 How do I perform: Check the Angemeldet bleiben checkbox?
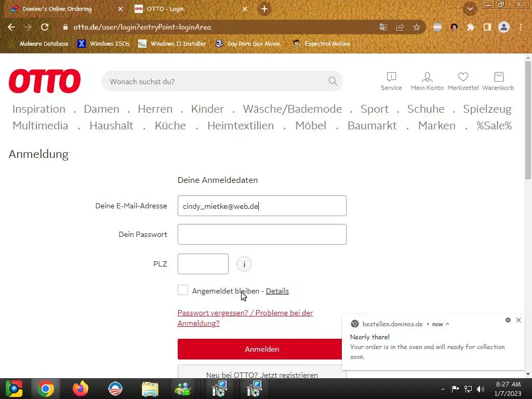tap(182, 290)
